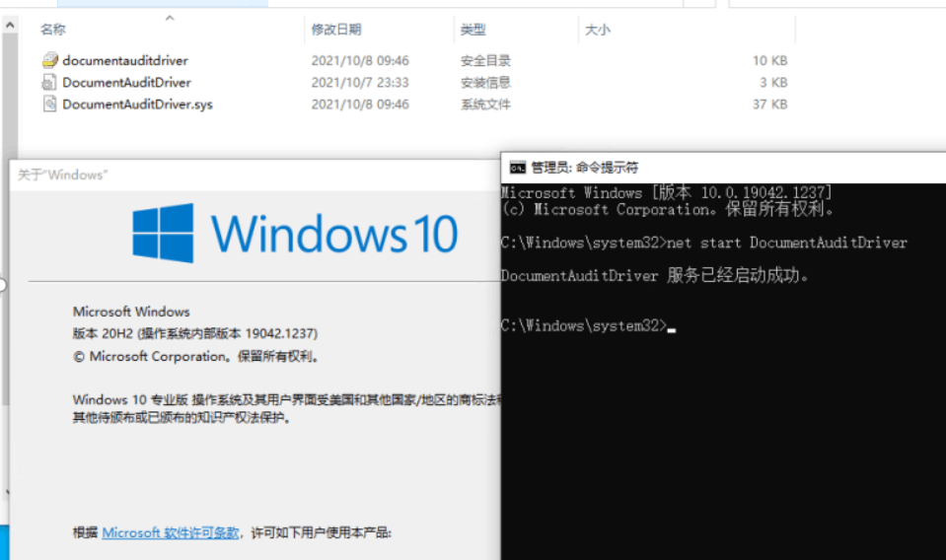Select the DocumentAuditDriver setup info file icon
This screenshot has height=560, width=946.
coord(49,82)
